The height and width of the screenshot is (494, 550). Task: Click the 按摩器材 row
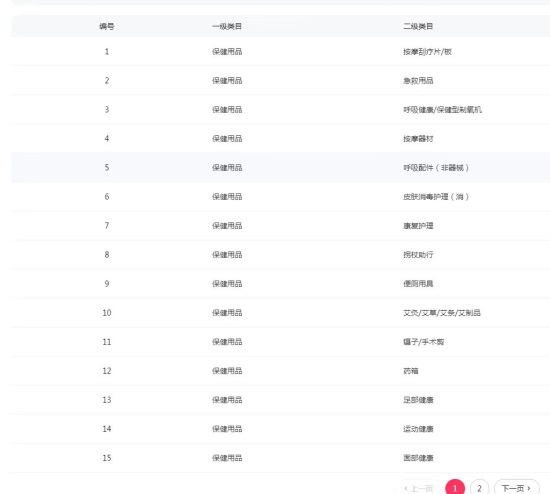tap(280, 139)
